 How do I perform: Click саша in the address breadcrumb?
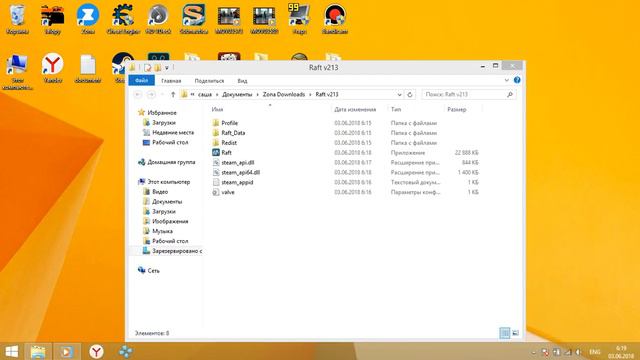[205, 94]
